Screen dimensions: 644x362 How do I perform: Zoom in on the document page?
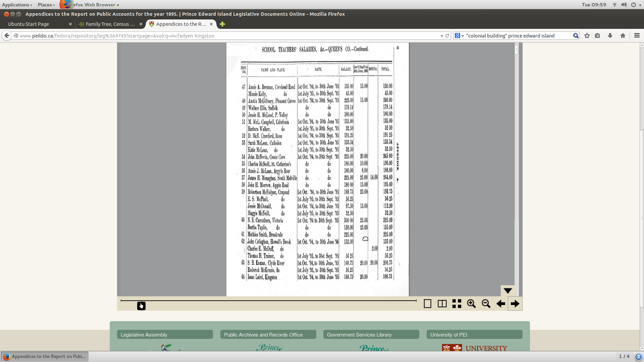471,304
